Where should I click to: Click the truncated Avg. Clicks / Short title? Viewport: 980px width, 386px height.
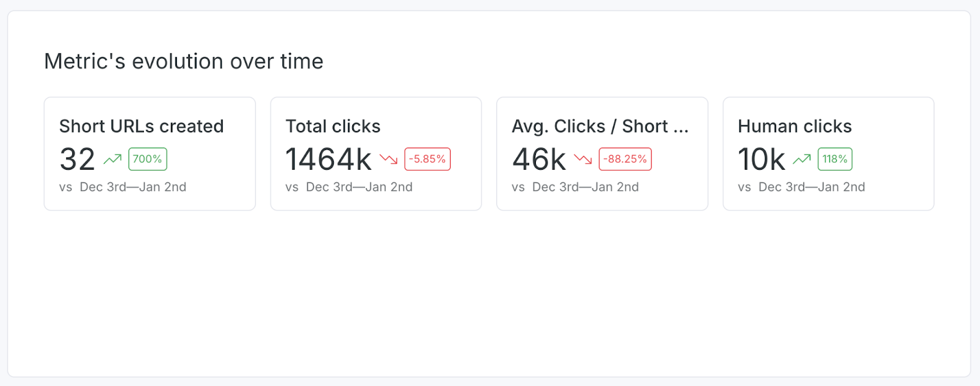click(600, 126)
